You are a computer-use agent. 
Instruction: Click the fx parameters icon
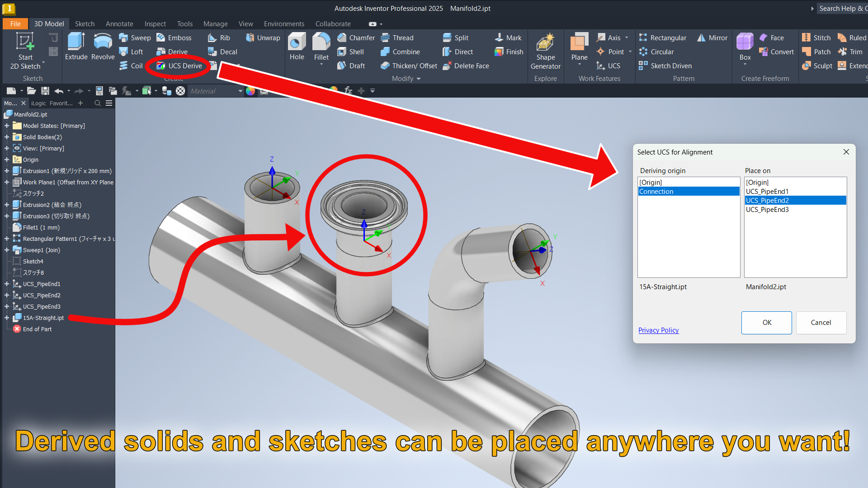point(348,91)
